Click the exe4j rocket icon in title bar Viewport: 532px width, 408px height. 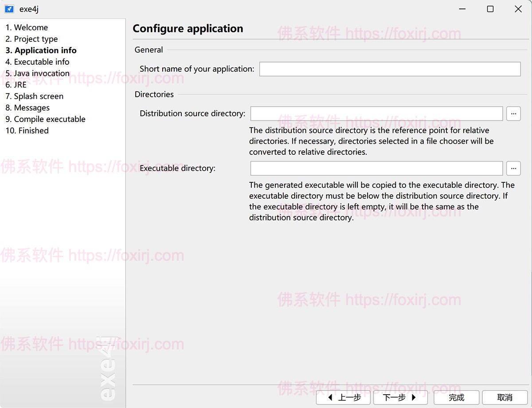pos(9,9)
